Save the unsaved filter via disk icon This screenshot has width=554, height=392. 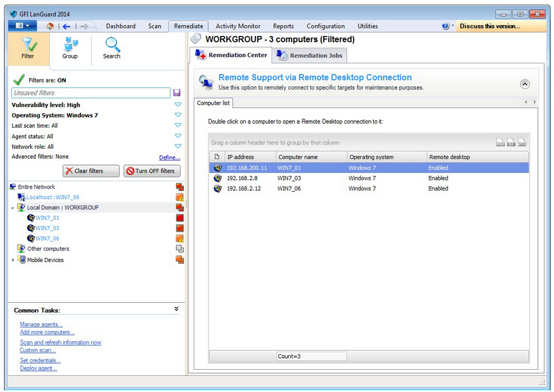(x=176, y=93)
